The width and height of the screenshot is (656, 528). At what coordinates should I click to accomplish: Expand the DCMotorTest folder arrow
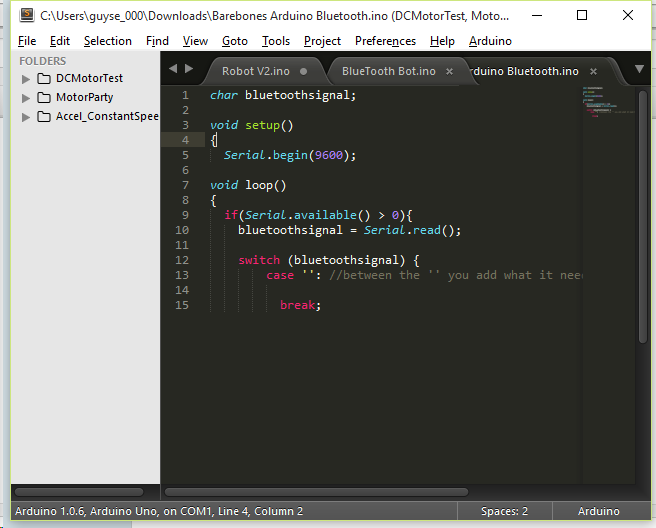point(26,79)
